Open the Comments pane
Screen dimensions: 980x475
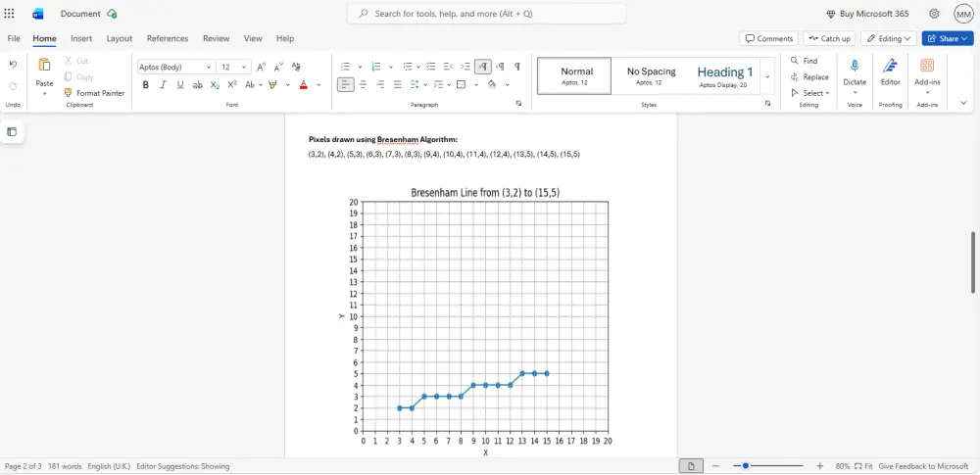[768, 39]
